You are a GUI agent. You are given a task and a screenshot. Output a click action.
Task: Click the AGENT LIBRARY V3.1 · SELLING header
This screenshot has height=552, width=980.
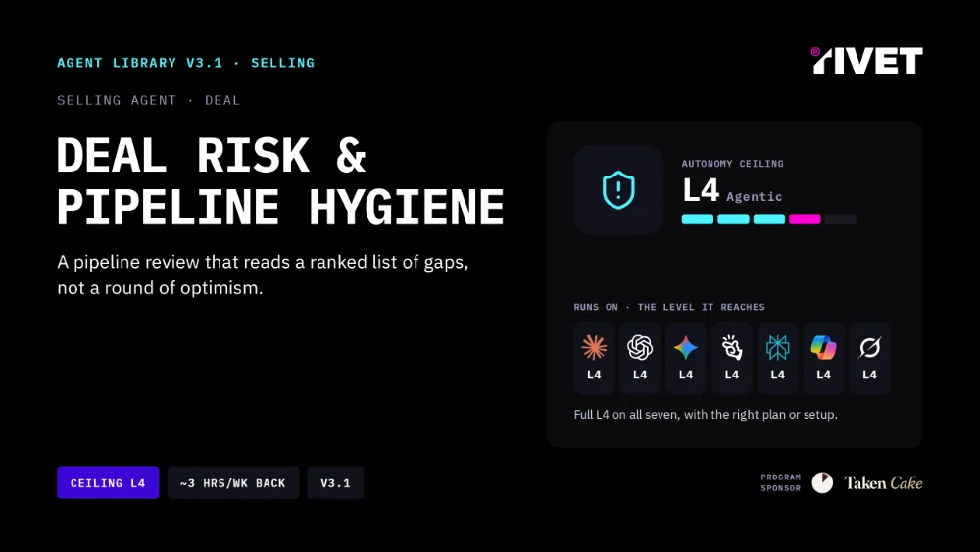coord(185,63)
